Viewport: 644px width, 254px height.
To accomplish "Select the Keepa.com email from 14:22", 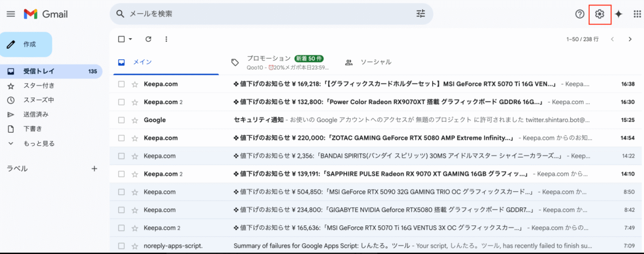I will click(121, 156).
